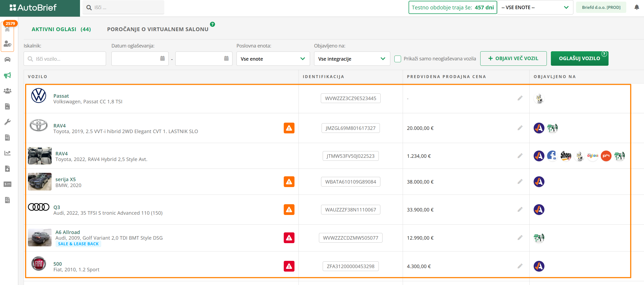
Task: Open sidebar wrench service icon
Action: [x=8, y=122]
